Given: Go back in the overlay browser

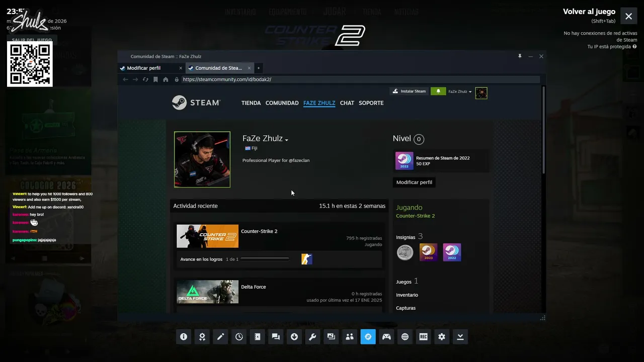Looking at the screenshot, I should coord(125,79).
